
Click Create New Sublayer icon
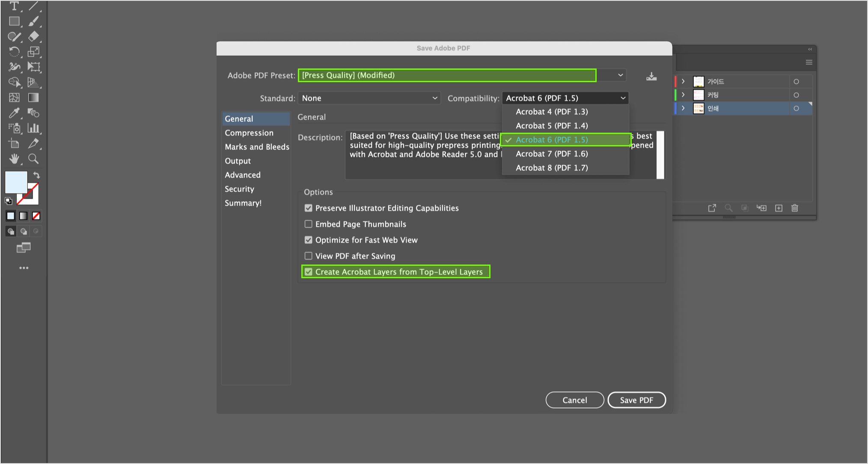coord(761,208)
